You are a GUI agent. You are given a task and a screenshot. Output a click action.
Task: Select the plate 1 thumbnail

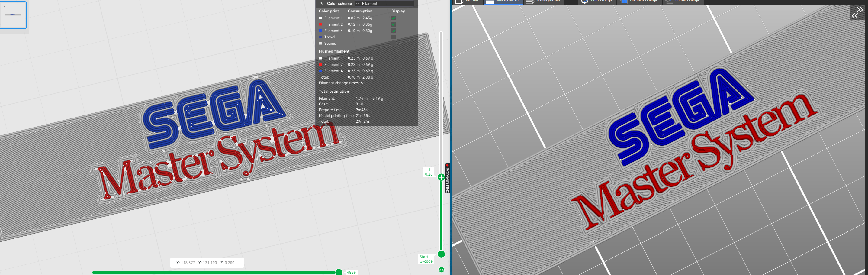(13, 15)
